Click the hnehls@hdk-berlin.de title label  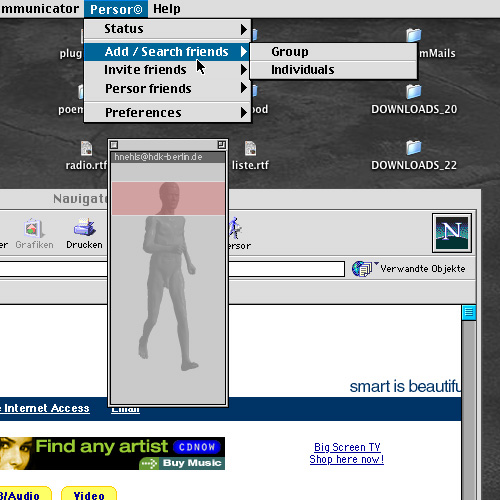(x=158, y=157)
